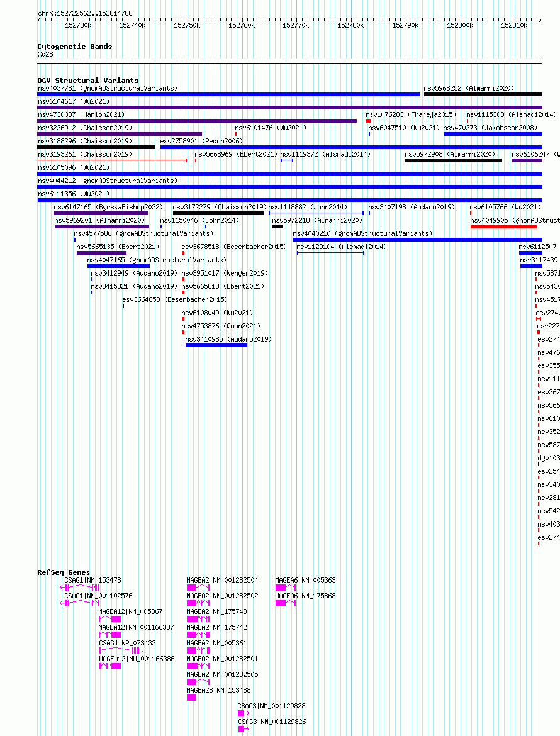This screenshot has height=736, width=560.
Task: Select nsv1148882 (John2014) label
Action: (308, 207)
